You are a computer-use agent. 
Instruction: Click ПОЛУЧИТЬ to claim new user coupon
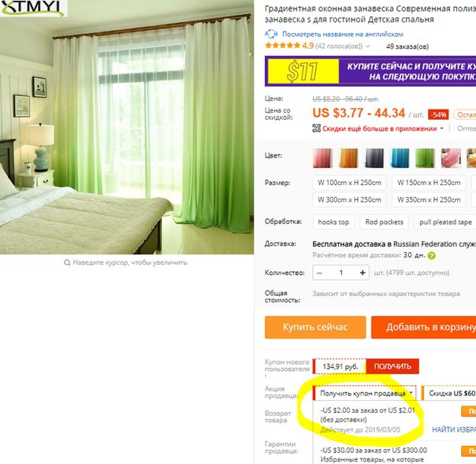pos(392,366)
